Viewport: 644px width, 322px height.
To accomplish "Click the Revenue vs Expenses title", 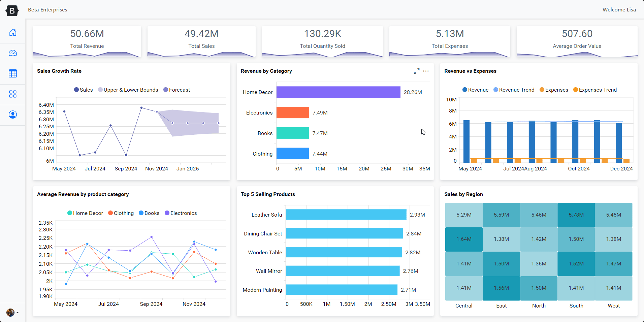I will click(x=470, y=71).
